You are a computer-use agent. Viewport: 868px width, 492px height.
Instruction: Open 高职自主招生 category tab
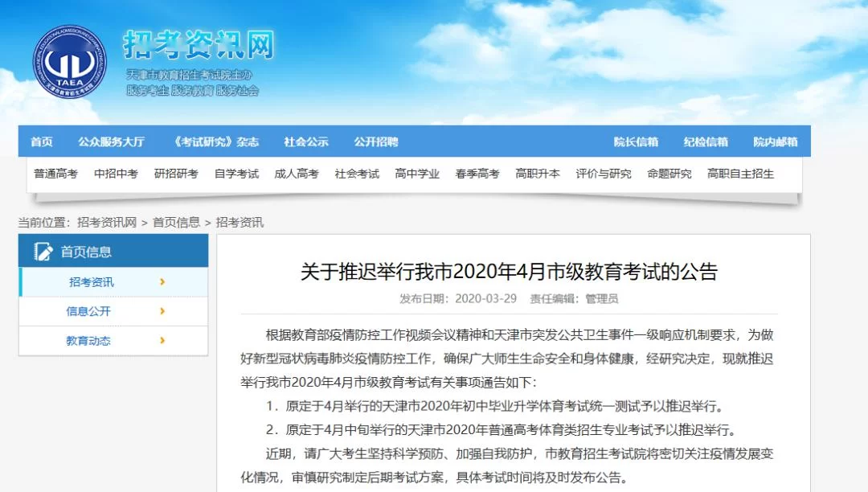tap(740, 174)
